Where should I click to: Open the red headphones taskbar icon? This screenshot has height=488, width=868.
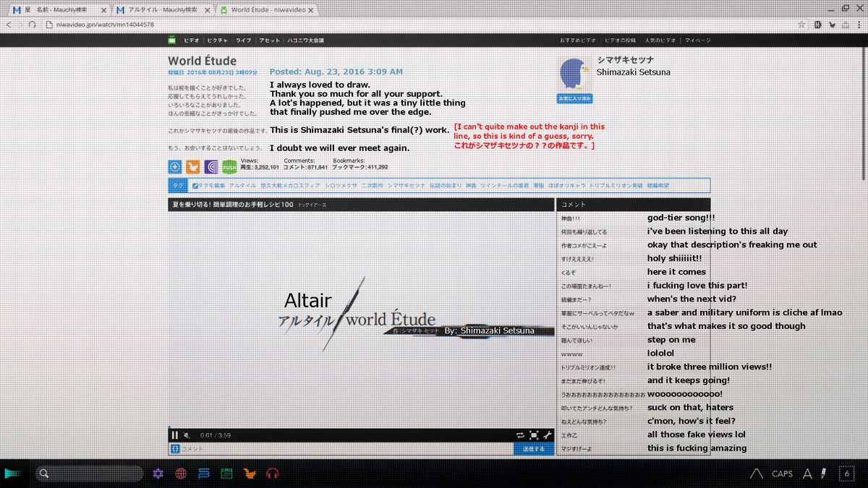pyautogui.click(x=273, y=474)
